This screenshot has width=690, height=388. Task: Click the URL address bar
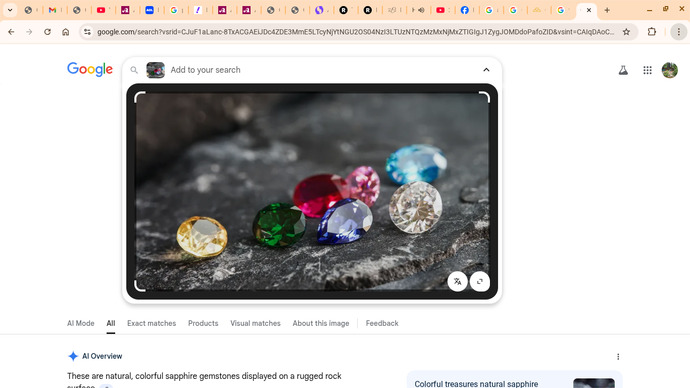[356, 32]
